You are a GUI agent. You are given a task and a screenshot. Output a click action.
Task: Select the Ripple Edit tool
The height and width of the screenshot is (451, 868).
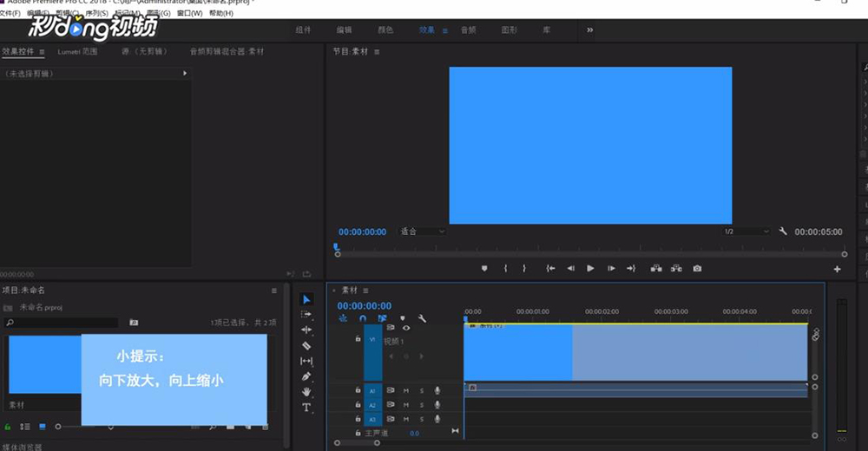[306, 330]
